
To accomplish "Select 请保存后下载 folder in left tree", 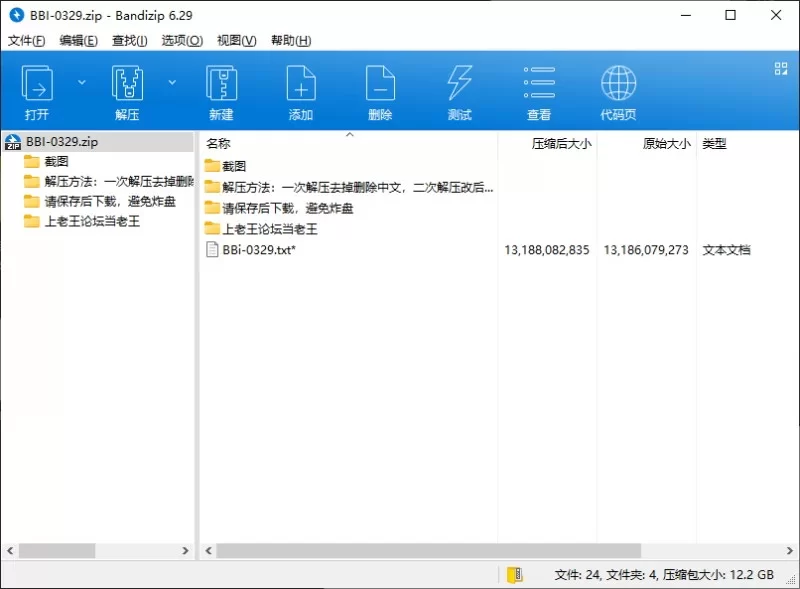I will [x=99, y=202].
